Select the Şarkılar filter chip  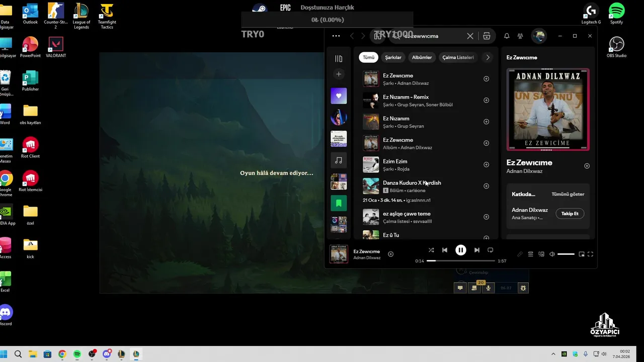393,57
